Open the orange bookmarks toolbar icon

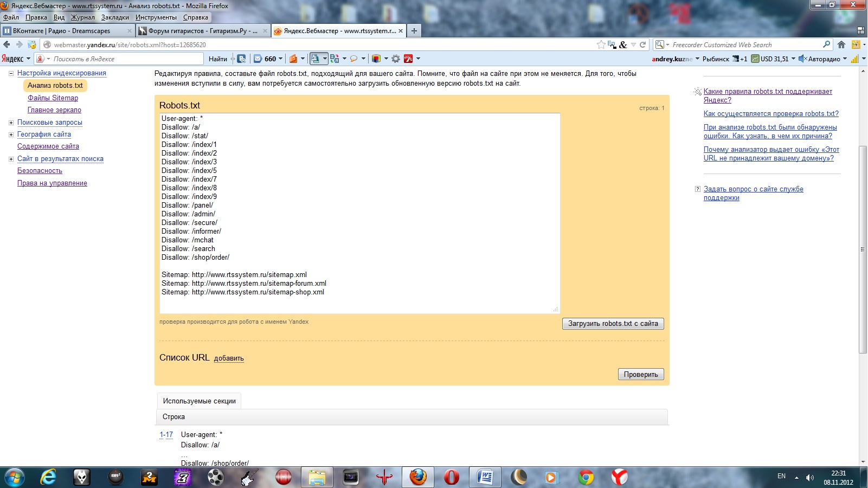pos(293,59)
